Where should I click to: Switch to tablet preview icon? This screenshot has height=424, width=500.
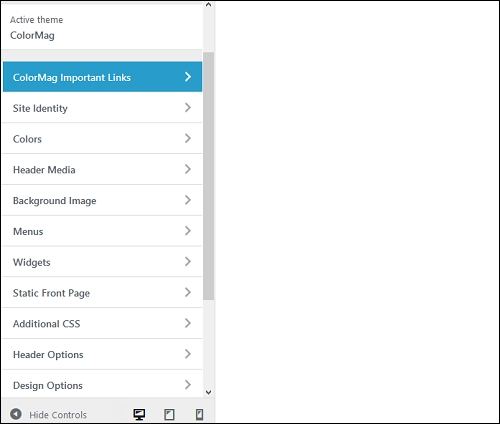point(169,414)
